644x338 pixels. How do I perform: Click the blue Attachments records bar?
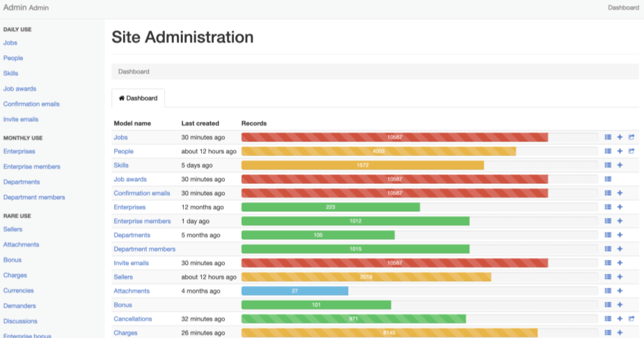click(294, 291)
